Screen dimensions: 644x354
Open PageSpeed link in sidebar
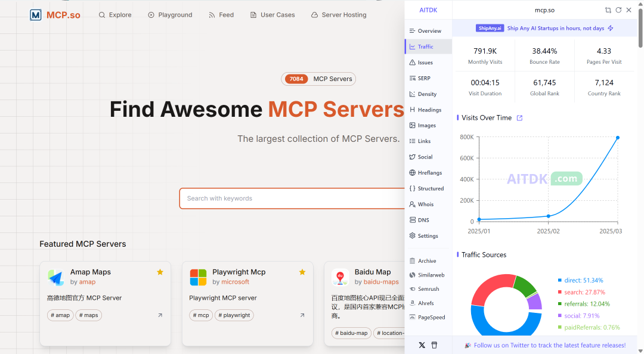(428, 317)
